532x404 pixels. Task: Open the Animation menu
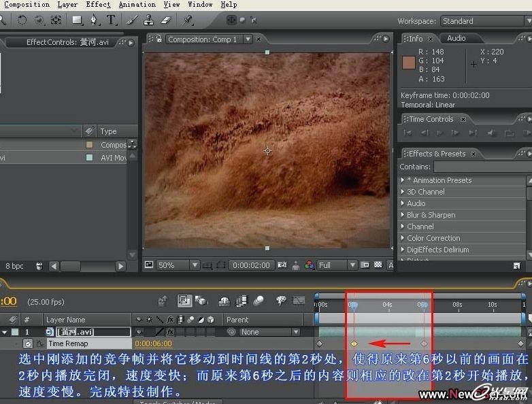coord(137,5)
